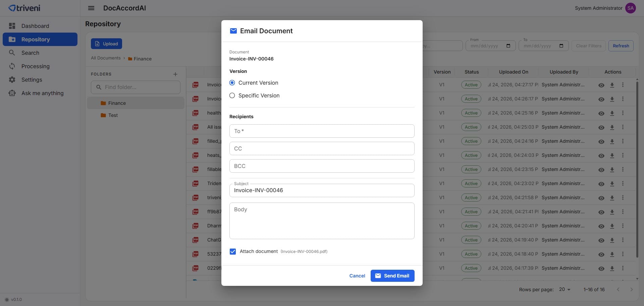Image resolution: width=644 pixels, height=306 pixels.
Task: Open the hamburger navigation menu icon
Action: point(91,8)
